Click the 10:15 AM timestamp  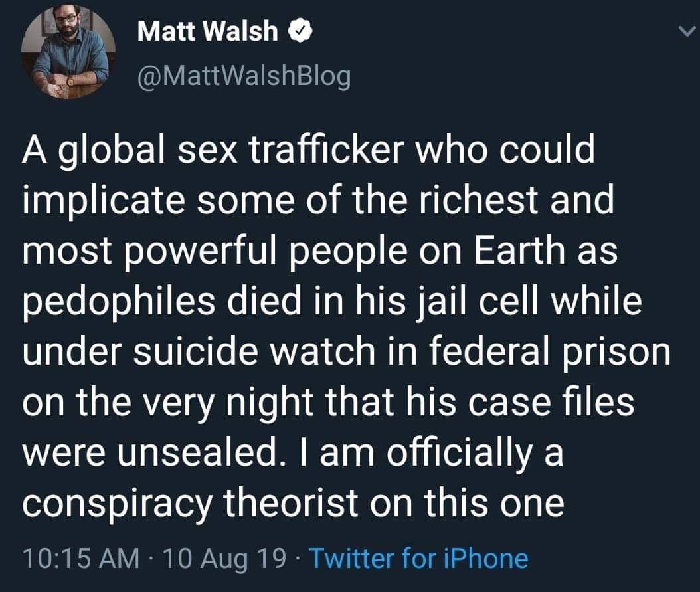coord(80,559)
